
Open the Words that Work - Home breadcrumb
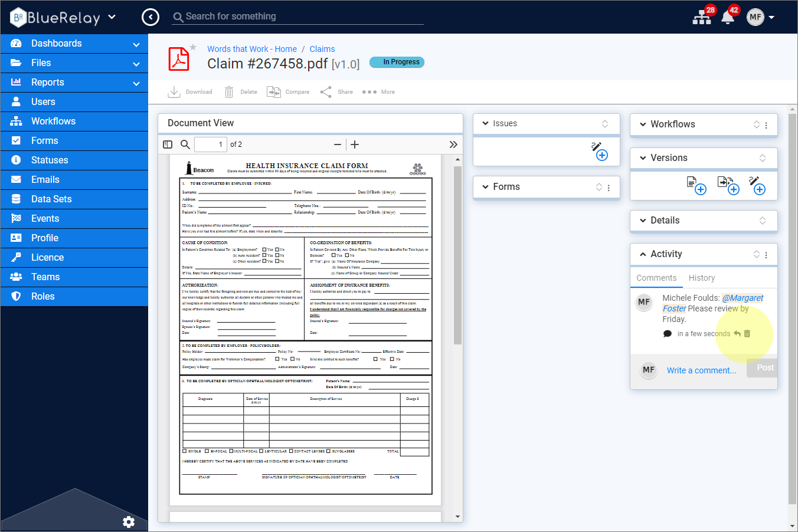click(x=252, y=49)
